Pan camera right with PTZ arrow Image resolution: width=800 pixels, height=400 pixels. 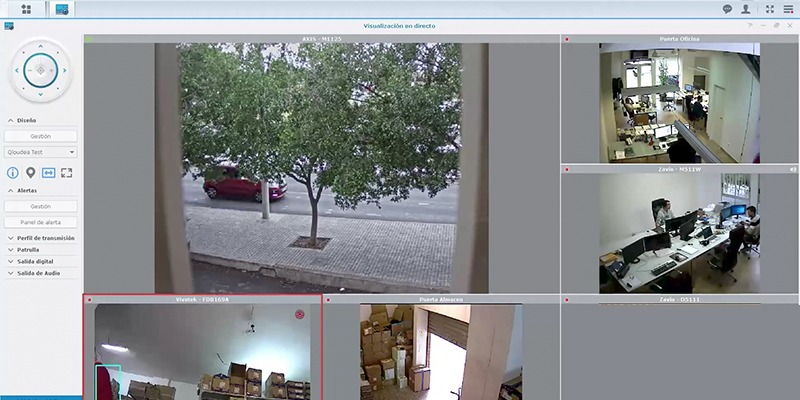click(65, 70)
